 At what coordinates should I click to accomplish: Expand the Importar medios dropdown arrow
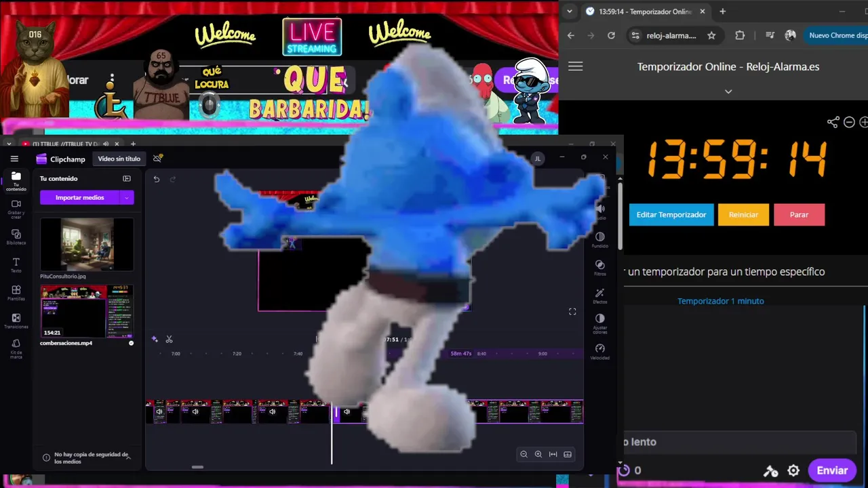[x=127, y=197]
